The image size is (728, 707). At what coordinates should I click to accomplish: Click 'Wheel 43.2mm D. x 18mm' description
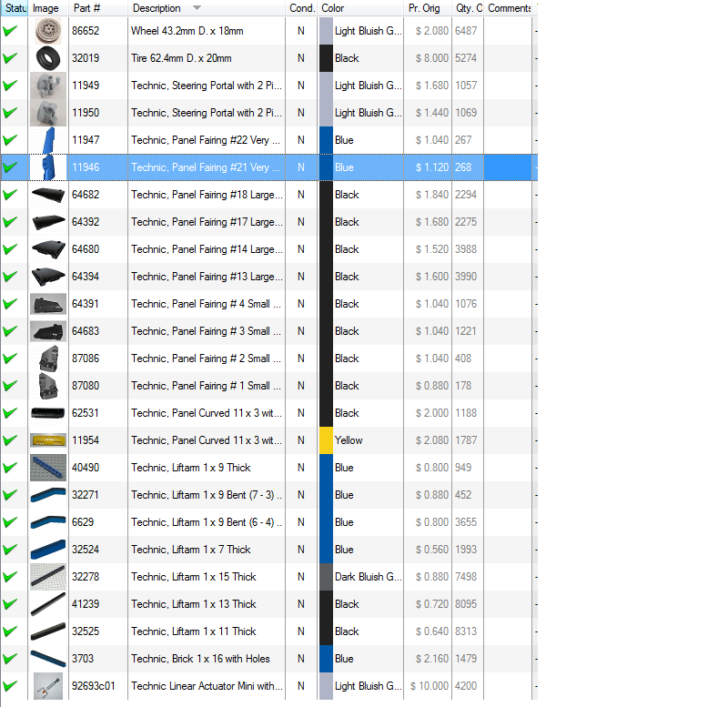click(187, 31)
